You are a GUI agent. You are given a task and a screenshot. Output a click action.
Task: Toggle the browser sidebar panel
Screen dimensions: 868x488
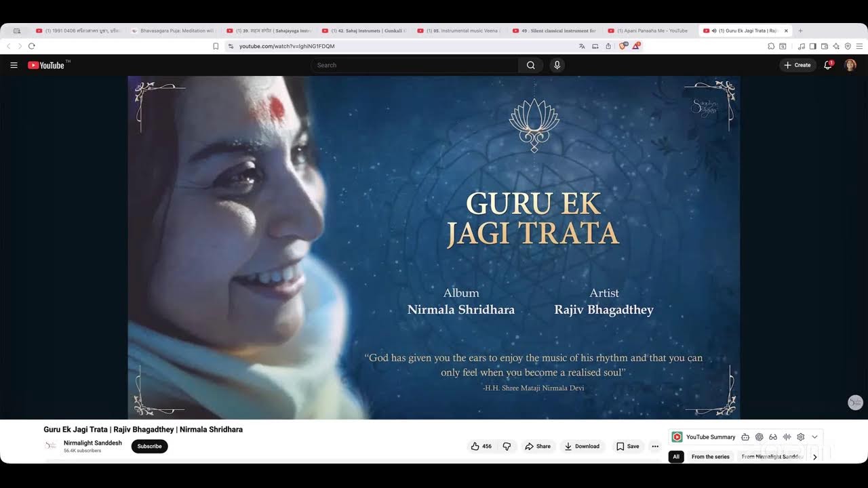pos(813,46)
